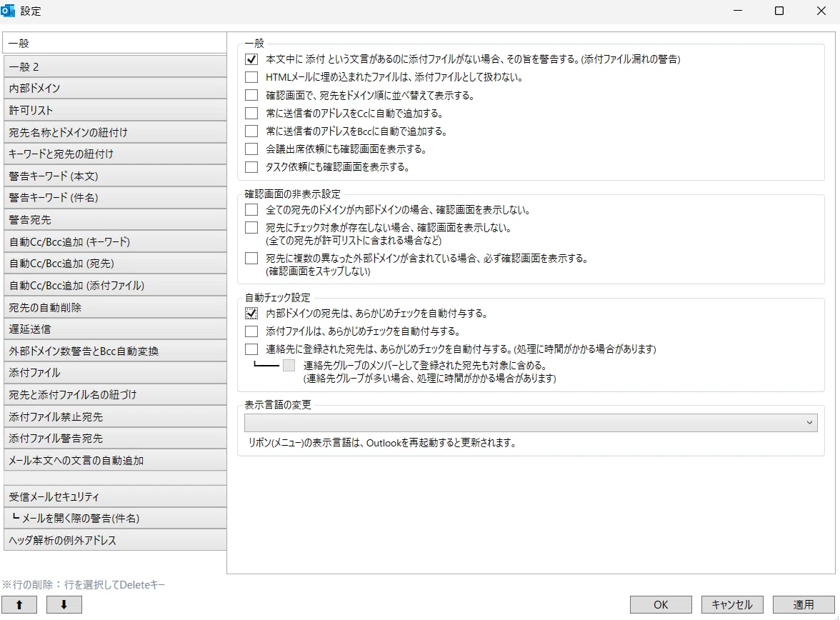Screen dimensions: 840x620
Task: Maximize the 設定 window
Action: pos(779,11)
